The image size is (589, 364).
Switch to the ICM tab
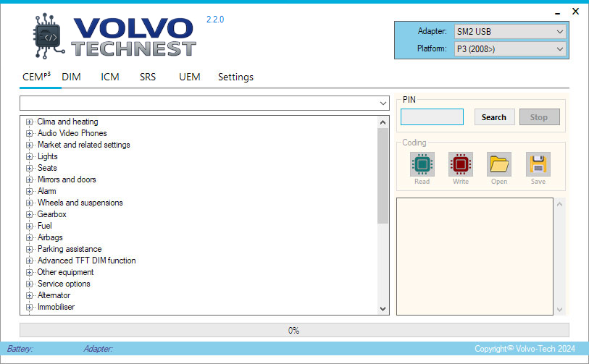109,77
